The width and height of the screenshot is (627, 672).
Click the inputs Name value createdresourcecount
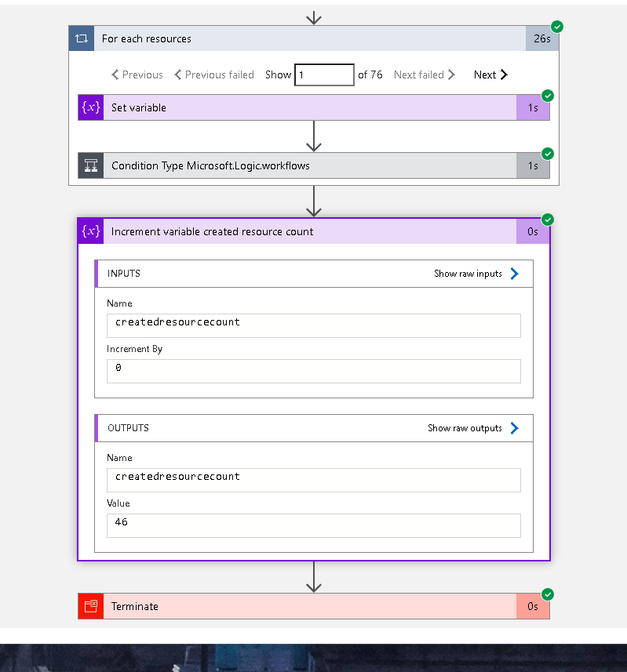[x=314, y=325]
